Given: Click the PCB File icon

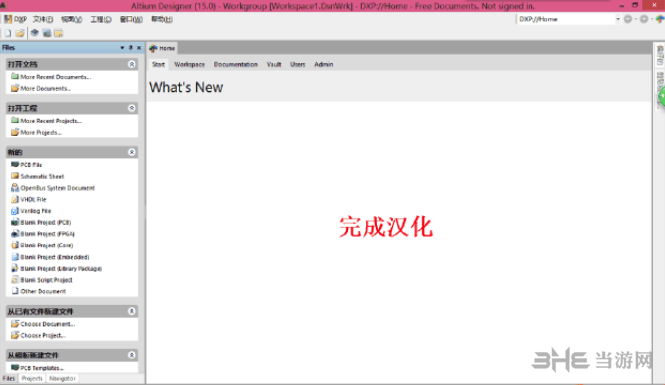Looking at the screenshot, I should pos(15,165).
